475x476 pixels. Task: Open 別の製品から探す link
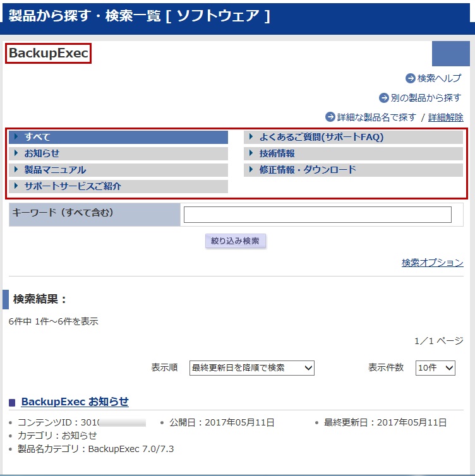click(x=426, y=98)
